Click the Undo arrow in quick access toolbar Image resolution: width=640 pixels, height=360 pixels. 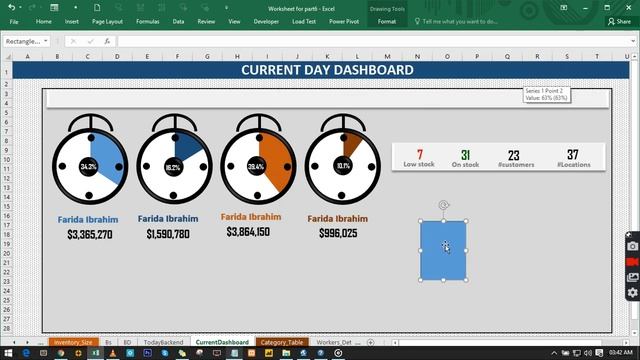point(11,7)
